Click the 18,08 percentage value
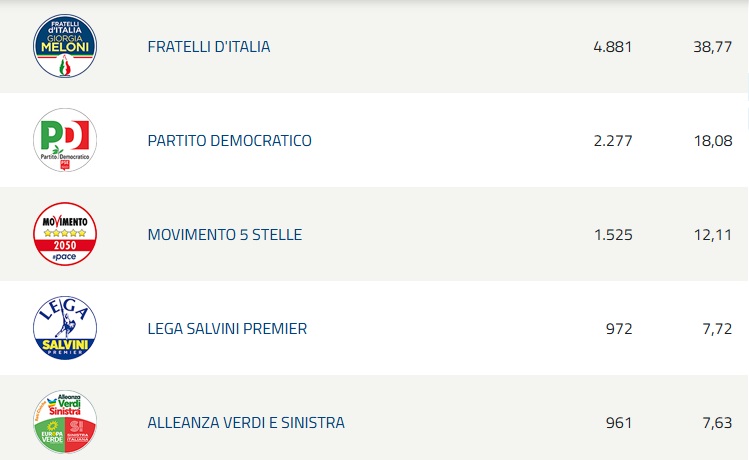The width and height of the screenshot is (749, 460). [x=712, y=141]
